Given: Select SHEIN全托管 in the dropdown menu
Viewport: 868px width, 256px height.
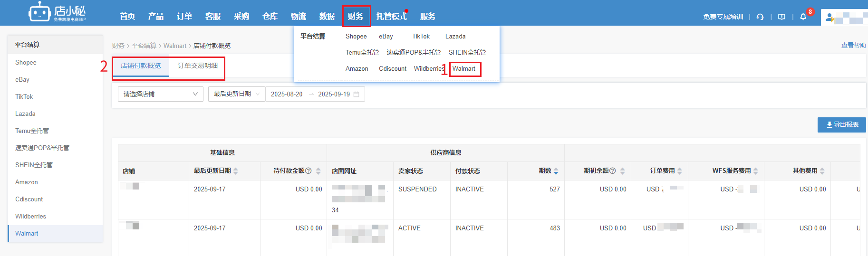Looking at the screenshot, I should (x=467, y=52).
